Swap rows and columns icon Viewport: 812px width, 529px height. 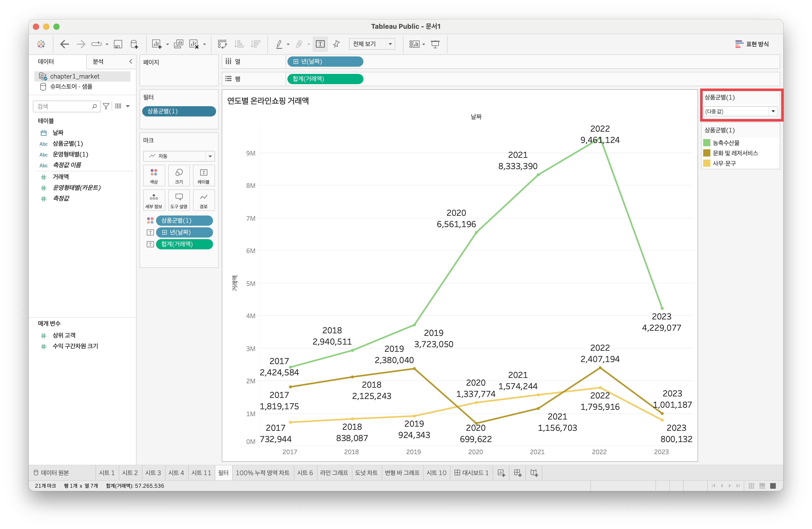(x=222, y=44)
